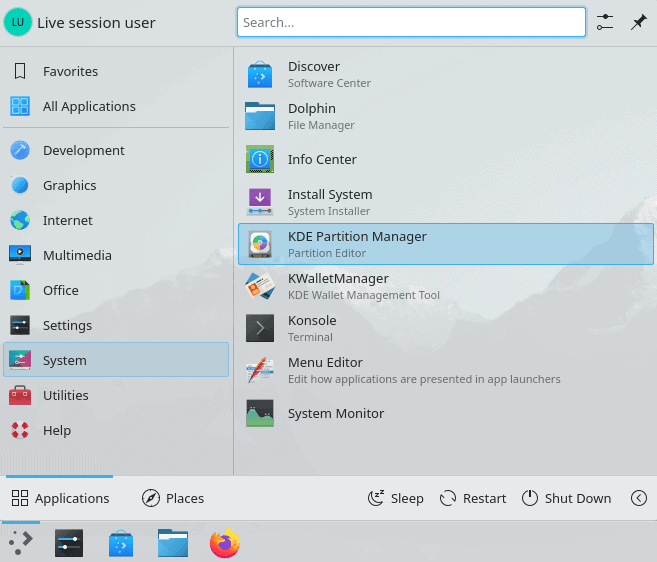
Task: Launch Konsole terminal icon
Action: click(x=260, y=328)
